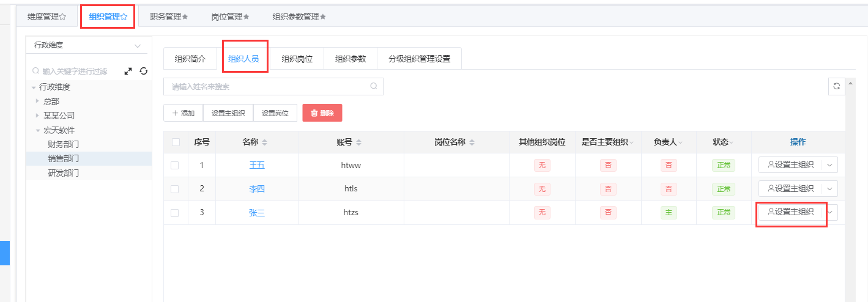Switch to the 职务管理 tab
The image size is (868, 302).
(x=169, y=17)
